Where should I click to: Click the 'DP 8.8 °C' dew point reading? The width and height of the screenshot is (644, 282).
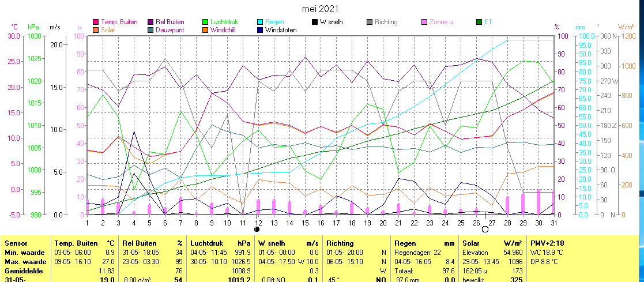click(x=544, y=262)
